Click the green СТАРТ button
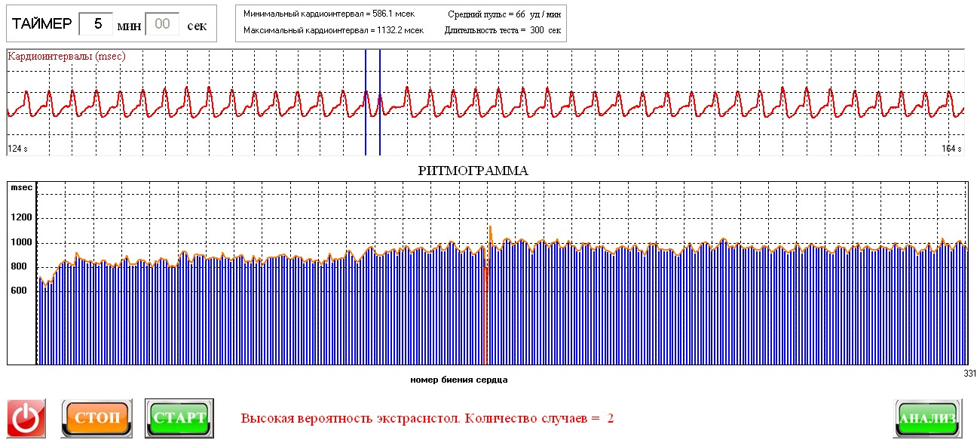 179,418
